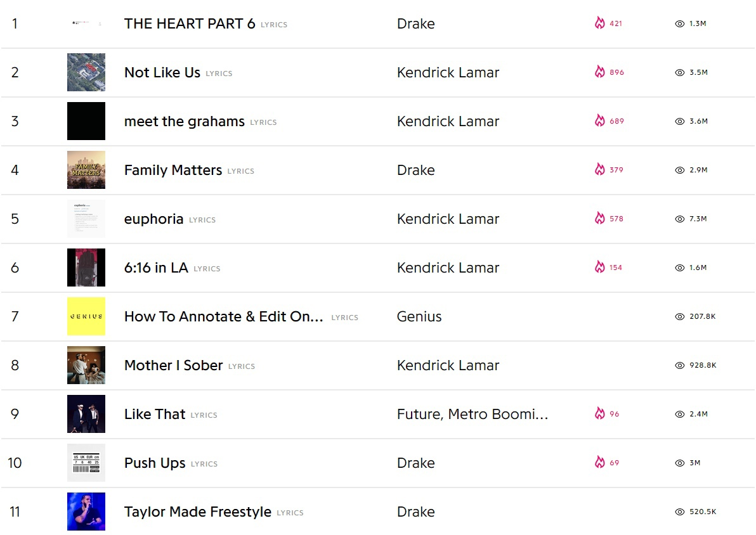Select Kendrick Lamar on meet the grahams row
This screenshot has width=756, height=535.
tap(448, 122)
